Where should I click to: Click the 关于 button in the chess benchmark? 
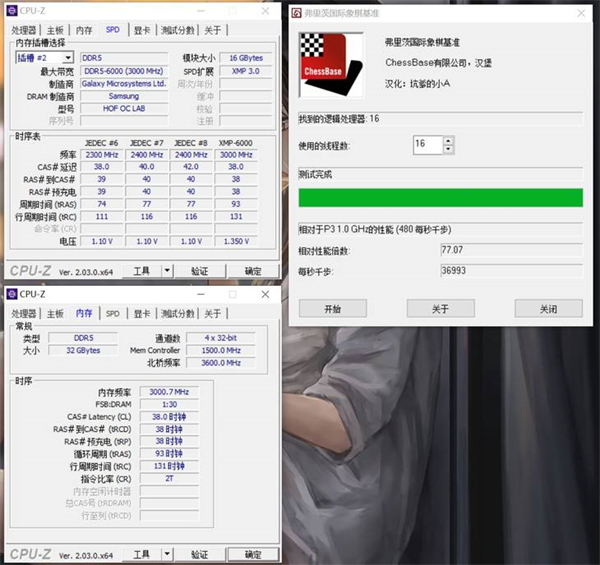point(440,309)
